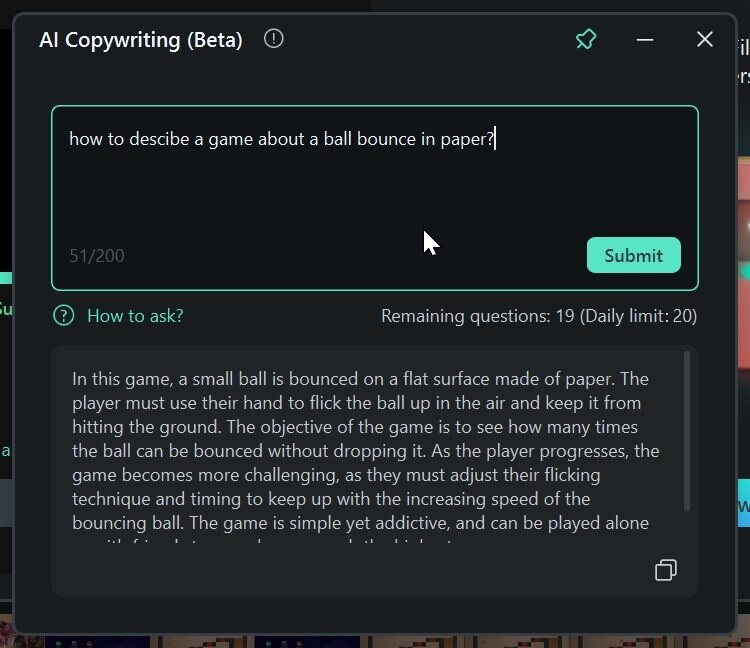Minimize the AI Copywriting panel
This screenshot has height=648, width=750.
click(x=645, y=40)
